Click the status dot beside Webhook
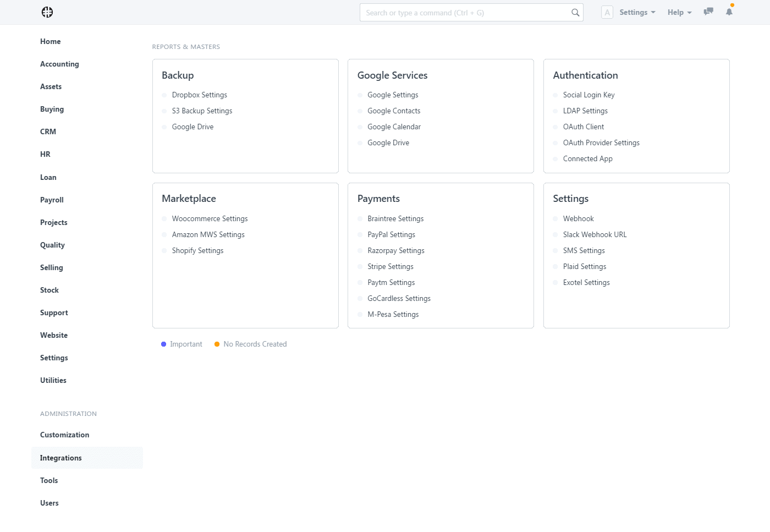The width and height of the screenshot is (770, 532). pyautogui.click(x=555, y=219)
